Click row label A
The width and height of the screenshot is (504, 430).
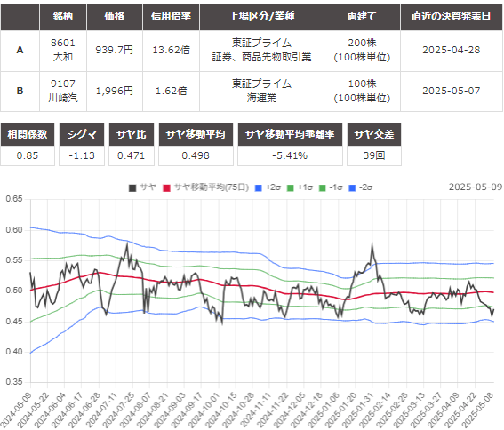point(20,51)
